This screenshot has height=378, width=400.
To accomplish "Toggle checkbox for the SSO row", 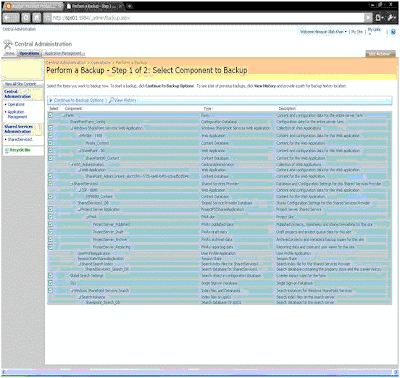I will (51, 283).
